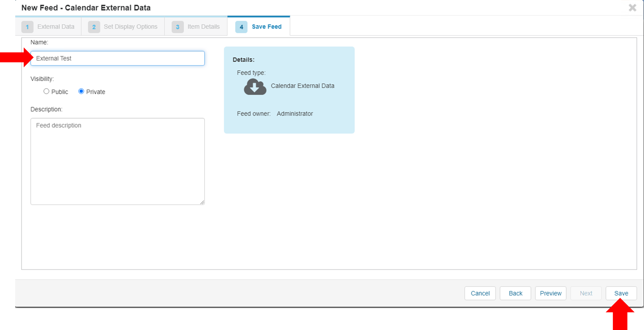Cancel the feed creation
The image size is (644, 330).
click(480, 293)
